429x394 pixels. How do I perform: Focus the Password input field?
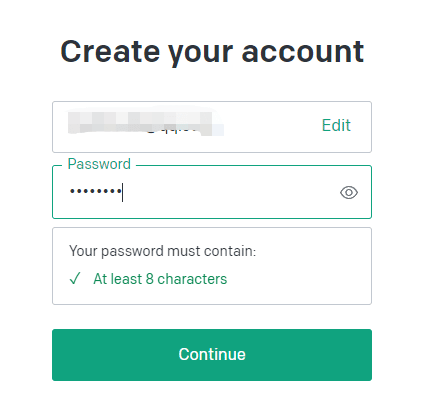(212, 192)
